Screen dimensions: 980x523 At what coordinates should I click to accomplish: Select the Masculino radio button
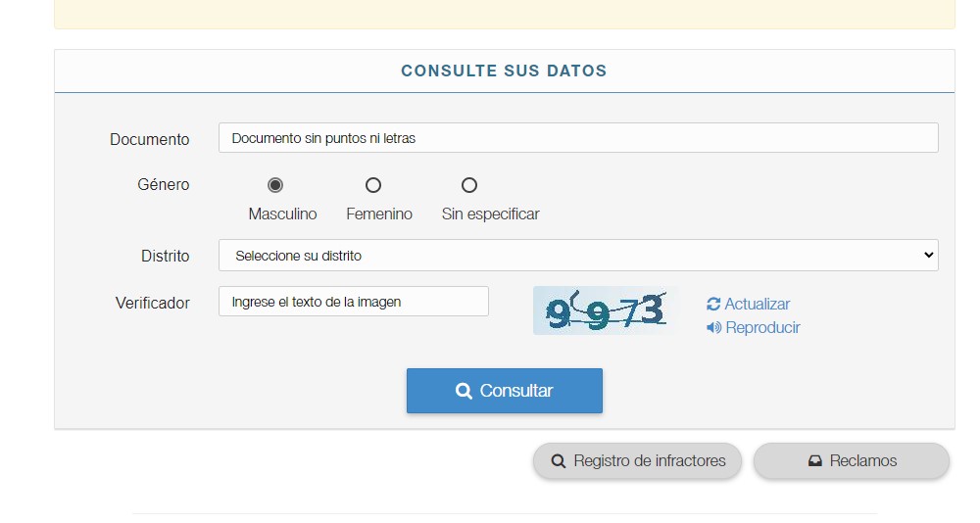coord(275,185)
